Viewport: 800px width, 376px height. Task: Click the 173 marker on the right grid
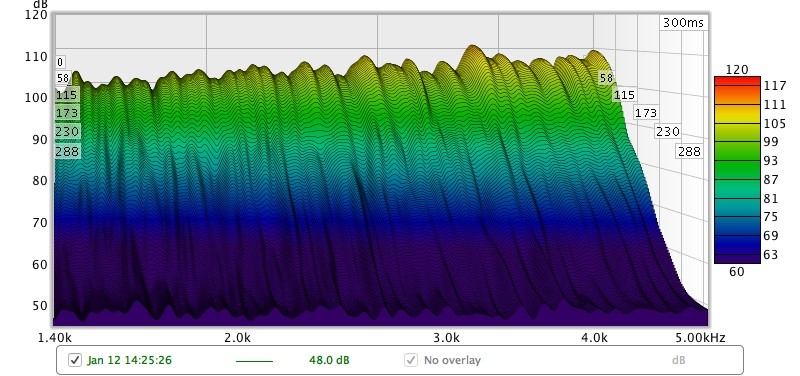646,113
